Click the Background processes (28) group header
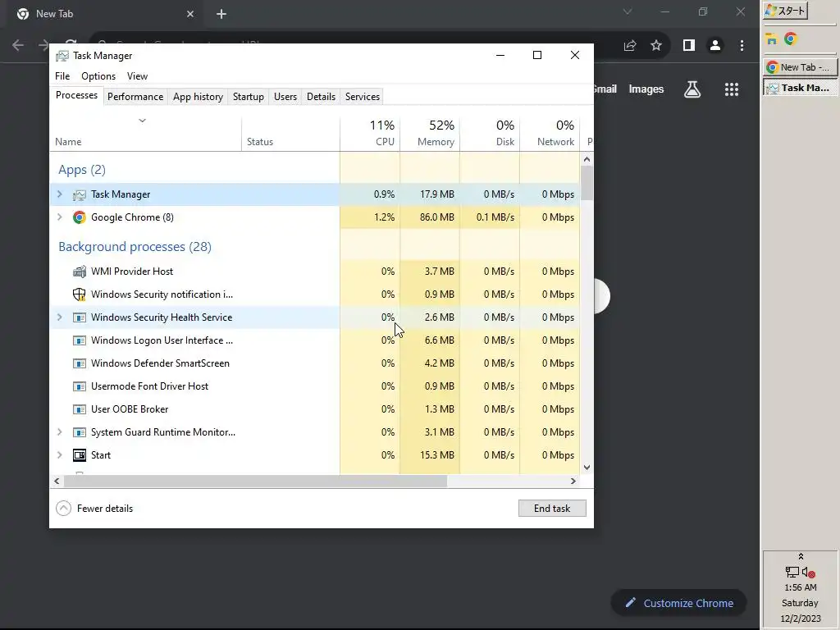The width and height of the screenshot is (840, 630). pyautogui.click(x=135, y=247)
